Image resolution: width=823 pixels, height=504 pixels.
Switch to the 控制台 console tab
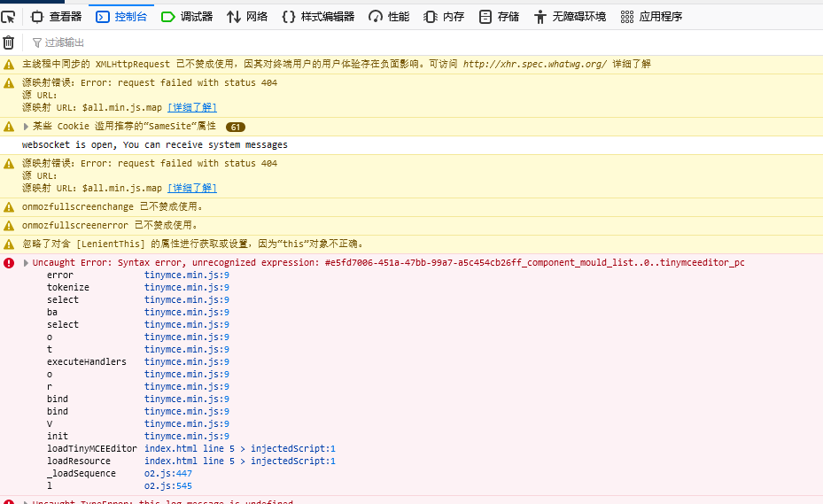point(121,17)
